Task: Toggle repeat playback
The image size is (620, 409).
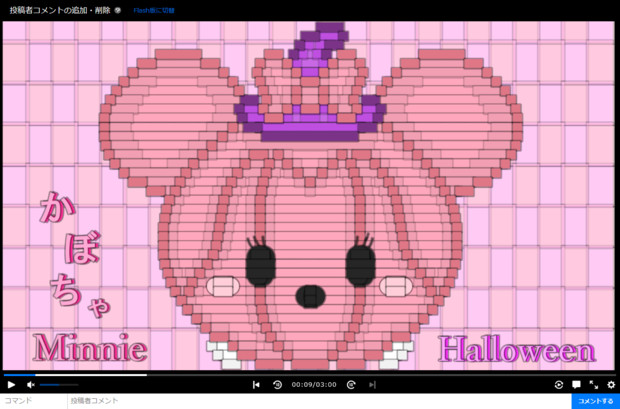Action: click(x=558, y=384)
